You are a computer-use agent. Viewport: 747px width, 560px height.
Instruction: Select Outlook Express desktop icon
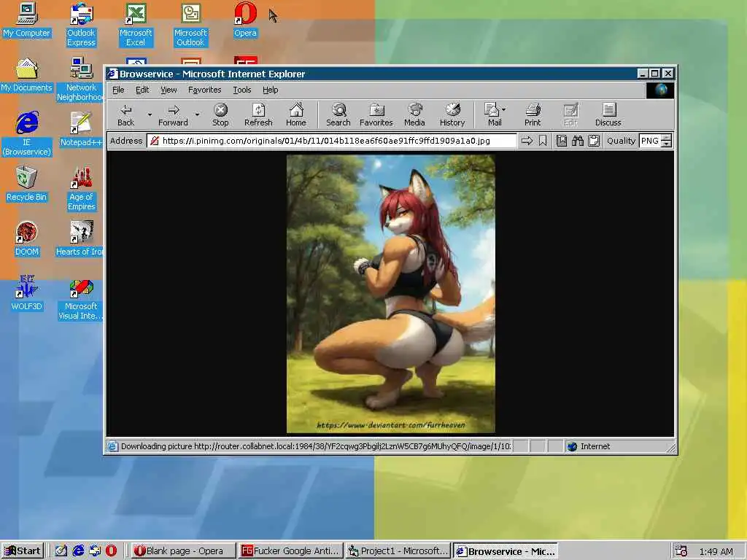point(81,25)
